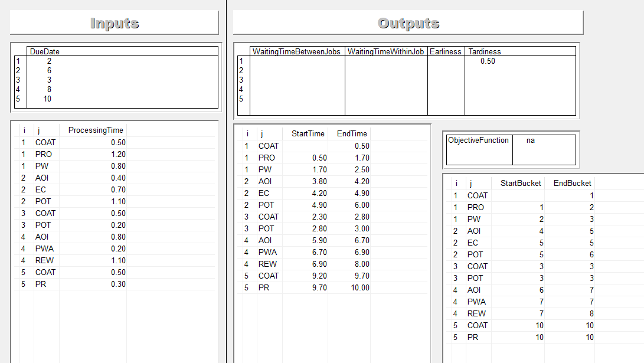This screenshot has height=363, width=644.
Task: Select EndTime 8.00 for job 4 REW
Action: [362, 264]
